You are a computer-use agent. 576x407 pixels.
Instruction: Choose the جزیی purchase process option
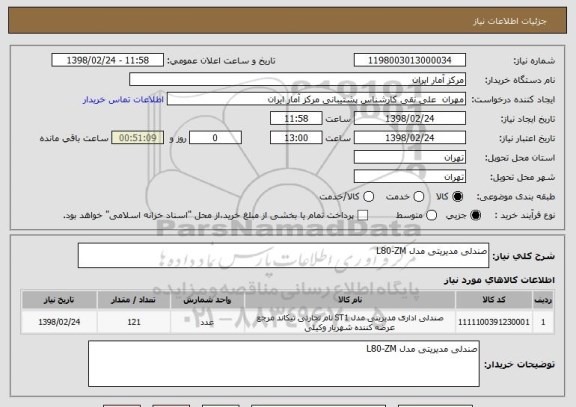point(475,216)
